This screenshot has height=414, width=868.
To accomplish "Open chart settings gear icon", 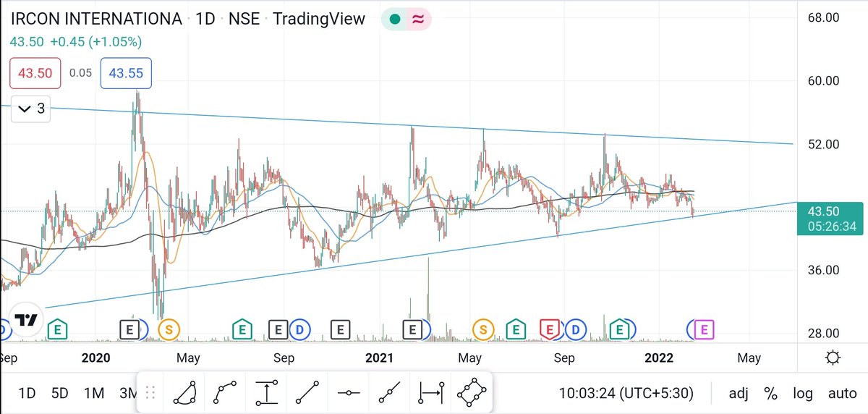I will coord(833,358).
